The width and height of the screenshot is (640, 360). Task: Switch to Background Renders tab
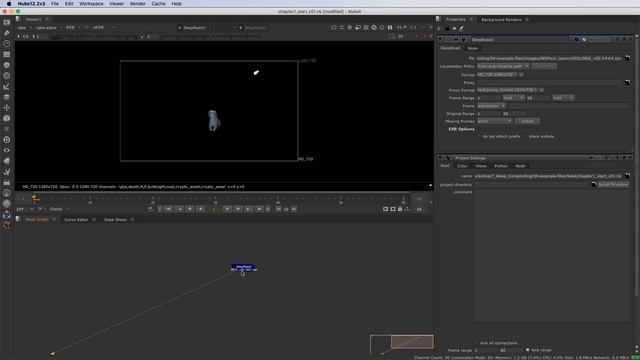(501, 20)
